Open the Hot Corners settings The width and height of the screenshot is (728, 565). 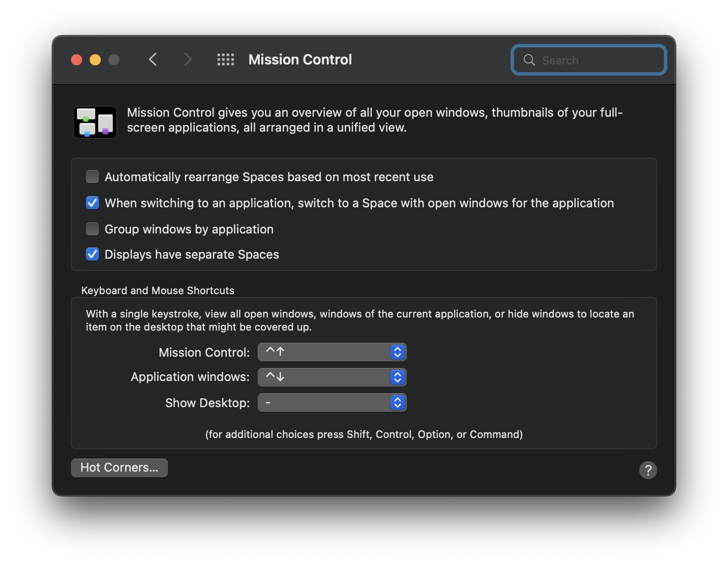[119, 468]
